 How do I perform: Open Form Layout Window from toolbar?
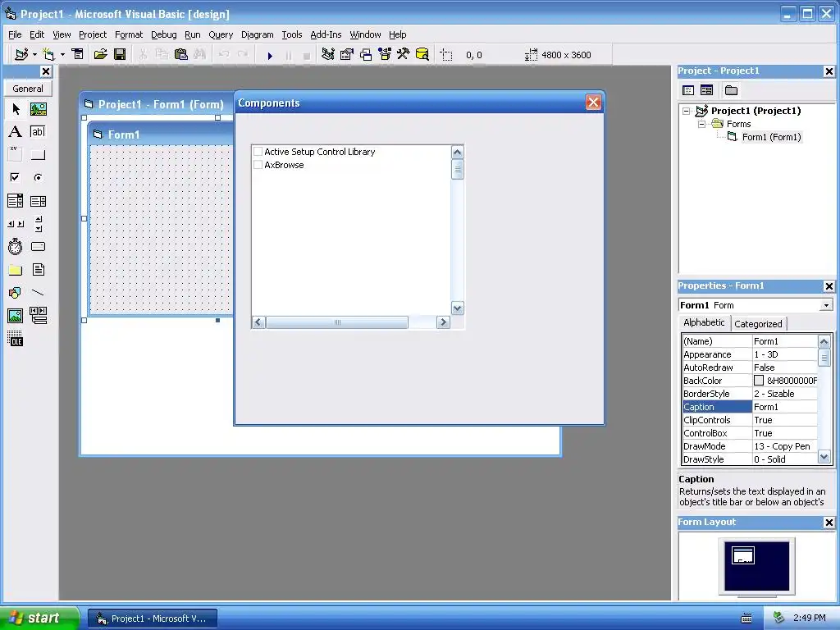365,55
